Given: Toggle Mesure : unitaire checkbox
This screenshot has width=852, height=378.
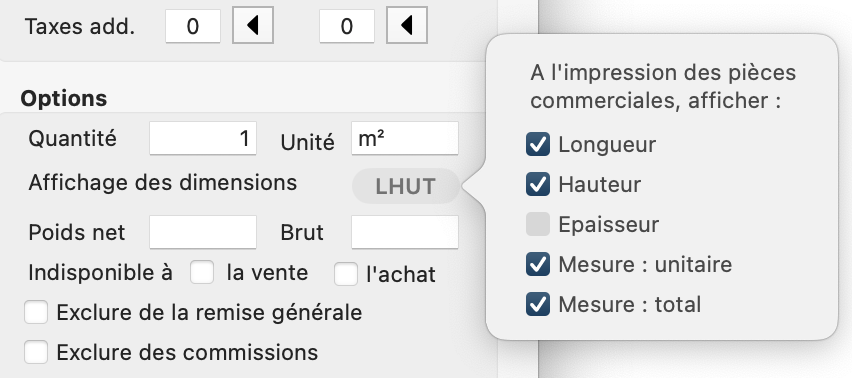Looking at the screenshot, I should pos(538,264).
